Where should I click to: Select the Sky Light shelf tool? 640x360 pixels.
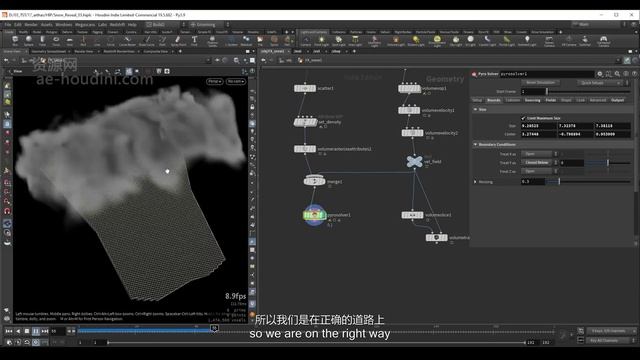click(x=456, y=40)
